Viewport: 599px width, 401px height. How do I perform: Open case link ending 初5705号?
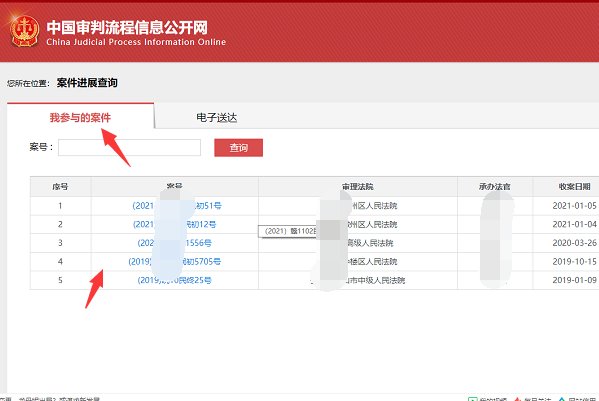pyautogui.click(x=175, y=262)
